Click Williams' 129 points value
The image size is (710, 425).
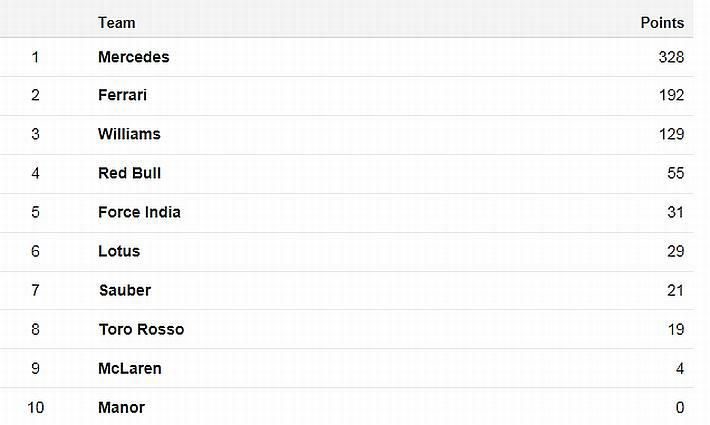[x=671, y=134]
